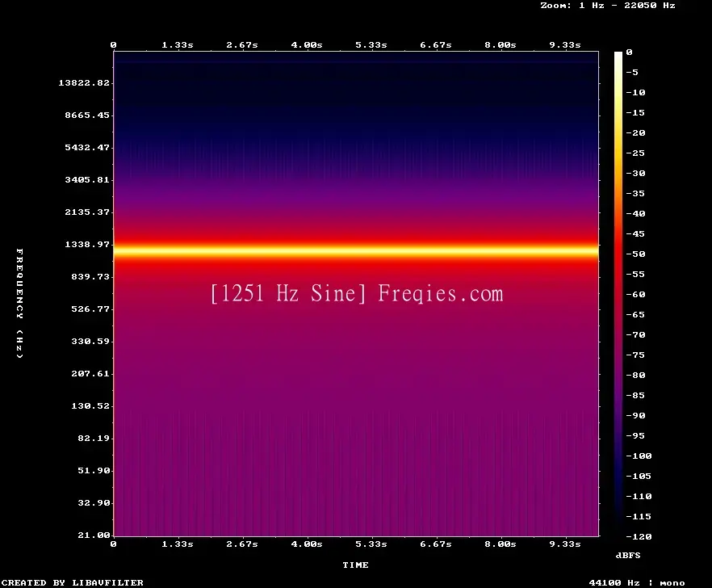Click the 32.90 frequency axis label
The height and width of the screenshot is (588, 712).
[x=94, y=502]
